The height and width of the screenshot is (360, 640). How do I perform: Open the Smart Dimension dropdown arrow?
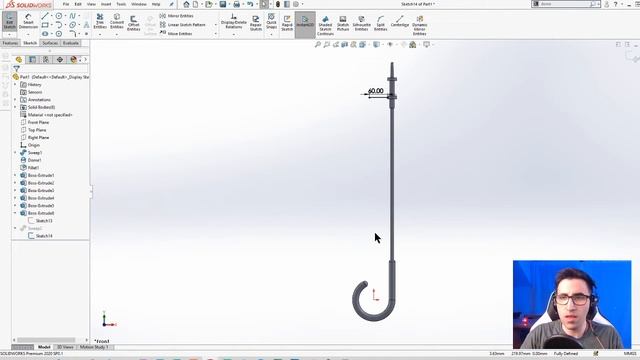click(28, 34)
